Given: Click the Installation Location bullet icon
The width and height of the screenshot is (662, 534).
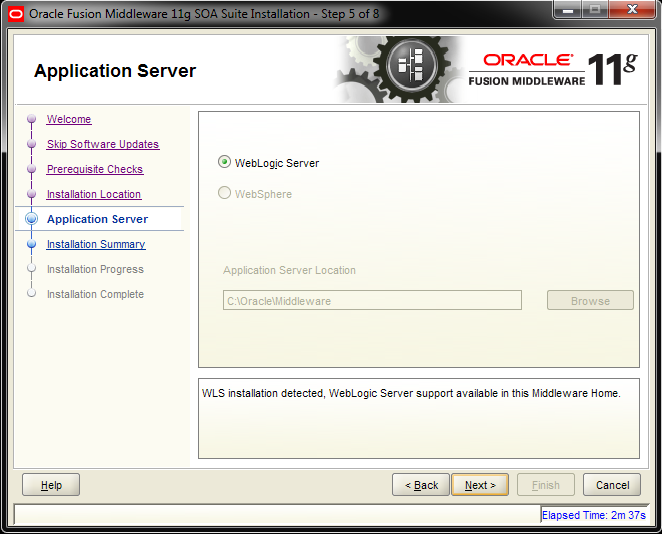Looking at the screenshot, I should pyautogui.click(x=31, y=194).
